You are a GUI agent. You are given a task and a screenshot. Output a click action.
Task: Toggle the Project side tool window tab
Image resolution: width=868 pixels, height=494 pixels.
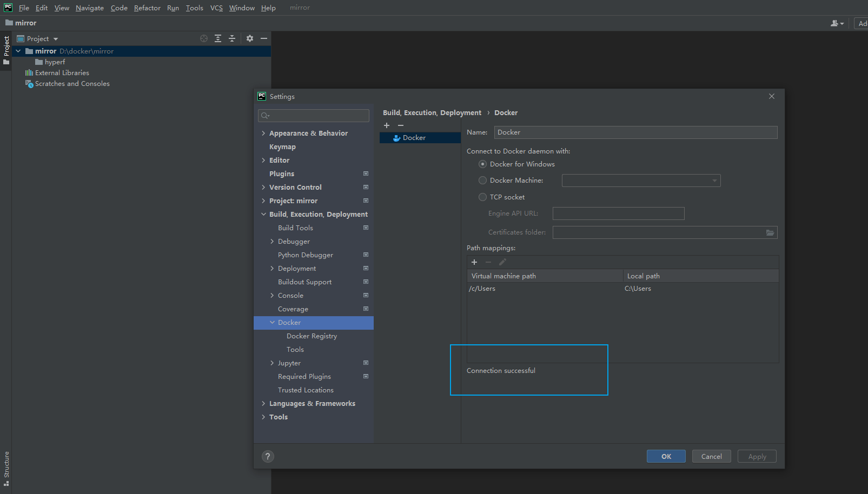coord(6,50)
